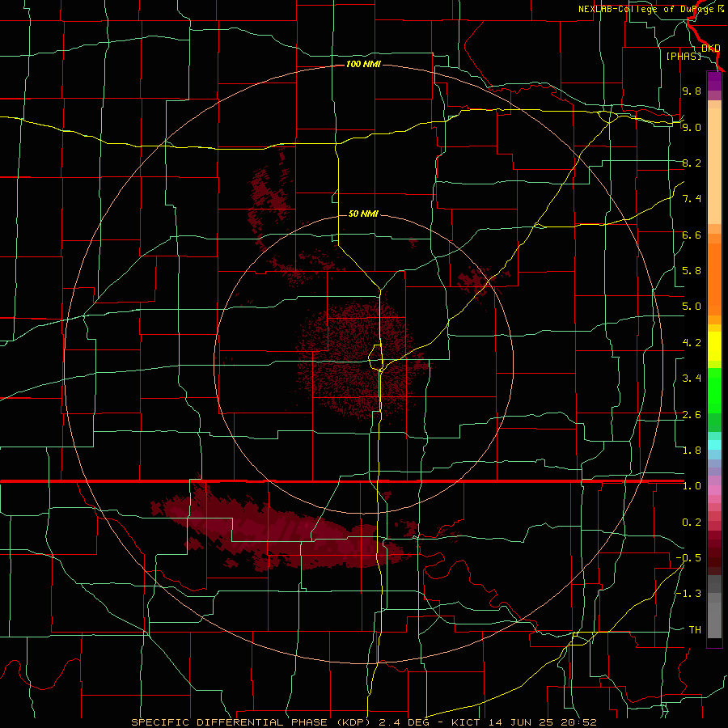Image resolution: width=728 pixels, height=728 pixels.
Task: Click the 9.8 value on the color scale
Action: pos(692,91)
